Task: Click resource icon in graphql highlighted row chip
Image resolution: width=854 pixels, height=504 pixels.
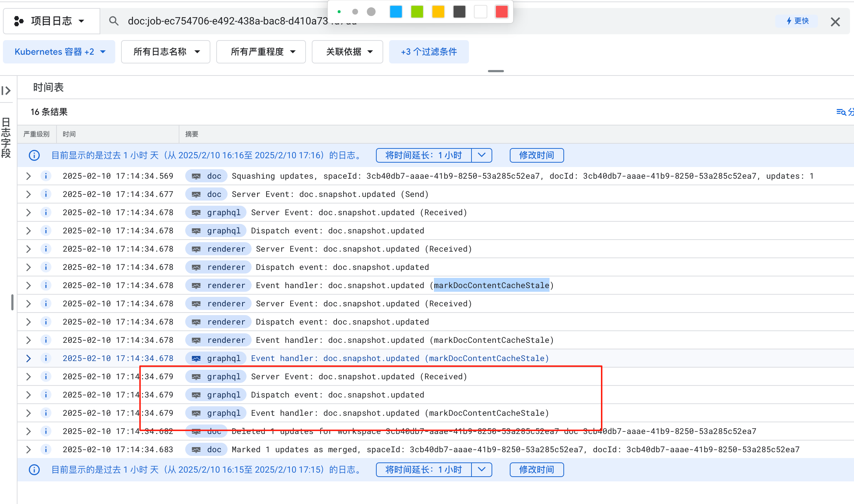Action: click(196, 358)
